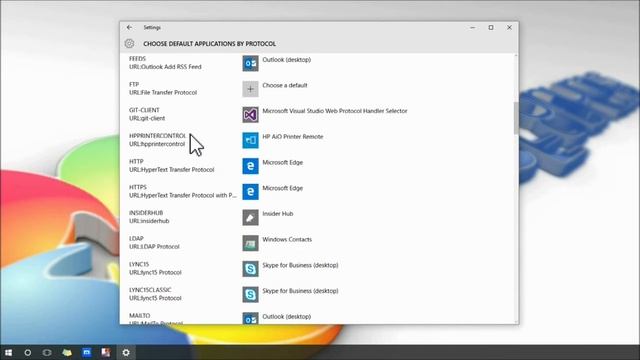
Task: Close the Settings window
Action: 509,27
